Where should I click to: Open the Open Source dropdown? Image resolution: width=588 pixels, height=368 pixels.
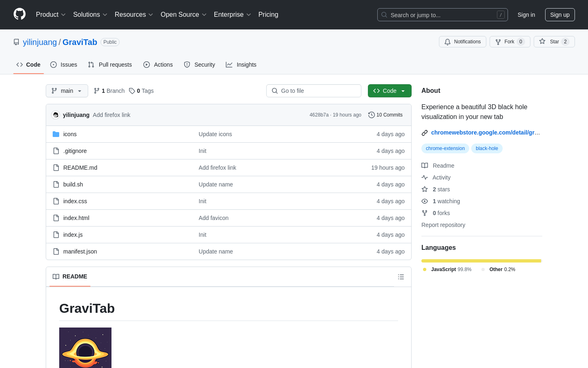point(184,15)
